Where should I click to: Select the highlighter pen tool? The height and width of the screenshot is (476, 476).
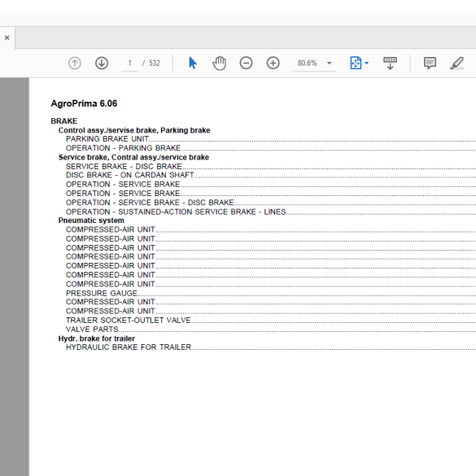click(x=456, y=63)
